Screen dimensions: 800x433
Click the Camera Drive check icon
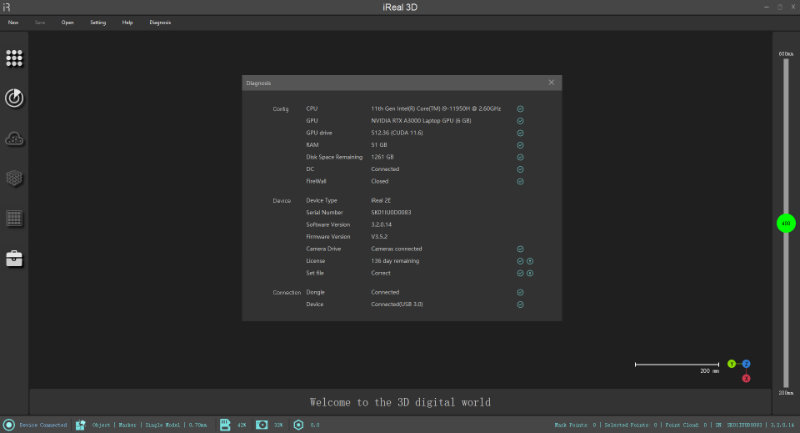(x=520, y=249)
